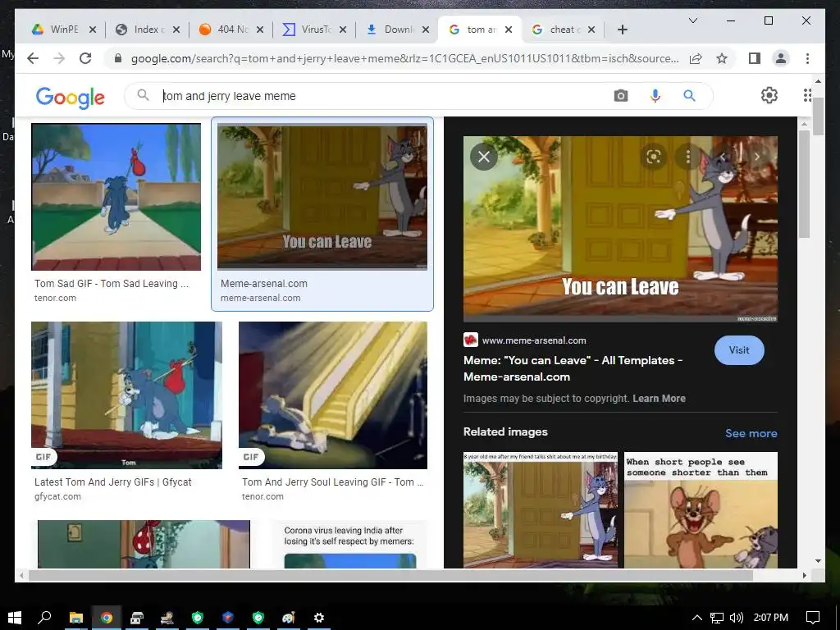Click the horizontal scrollbar at window bottom
This screenshot has width=840, height=630.
click(x=390, y=575)
